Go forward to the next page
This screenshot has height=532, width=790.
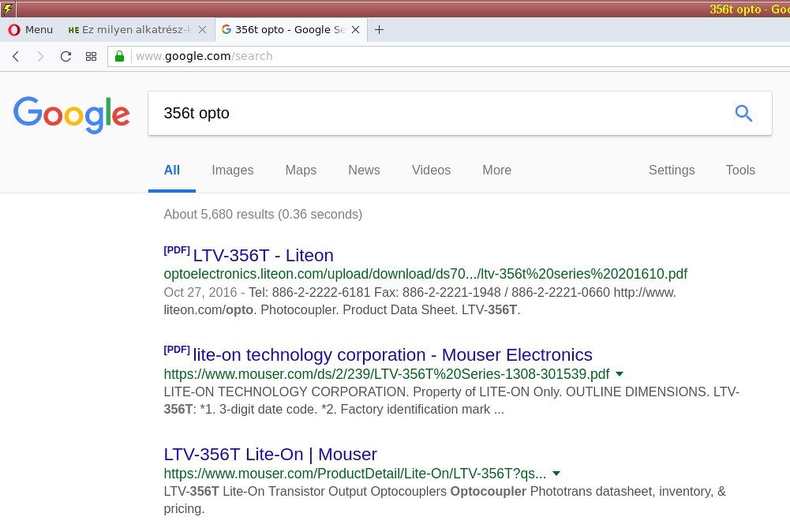point(40,56)
